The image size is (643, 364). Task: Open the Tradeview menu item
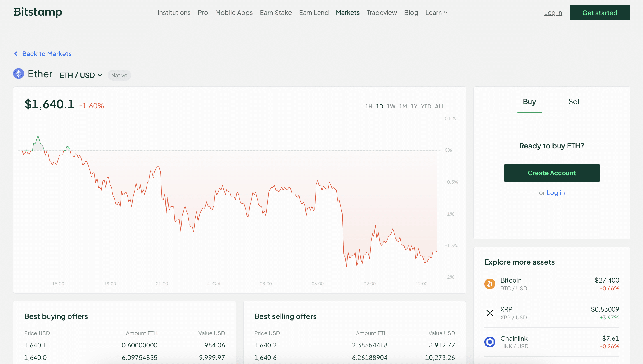(x=381, y=12)
